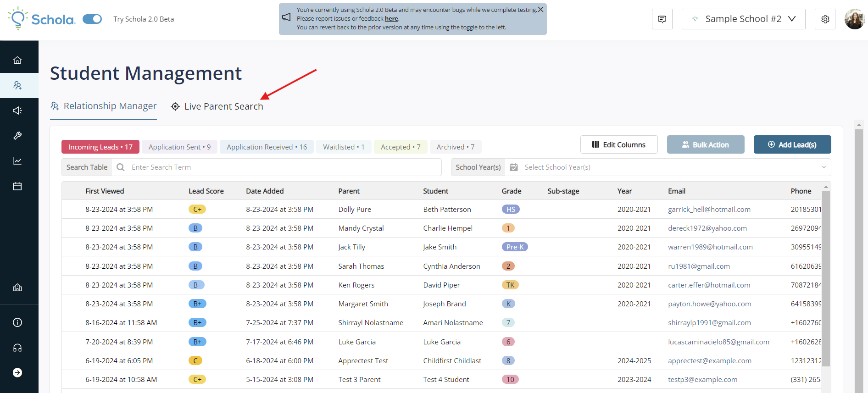
Task: Click the TK grade badge for David Piper
Action: (x=510, y=285)
